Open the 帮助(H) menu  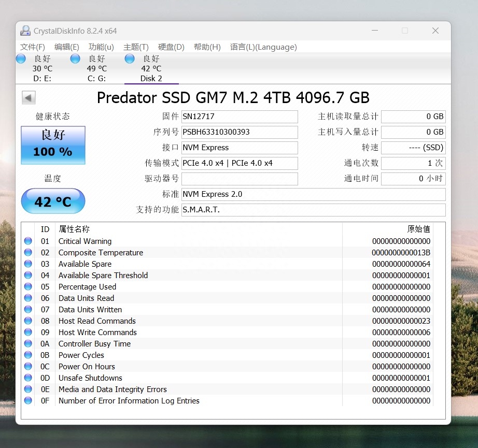207,47
